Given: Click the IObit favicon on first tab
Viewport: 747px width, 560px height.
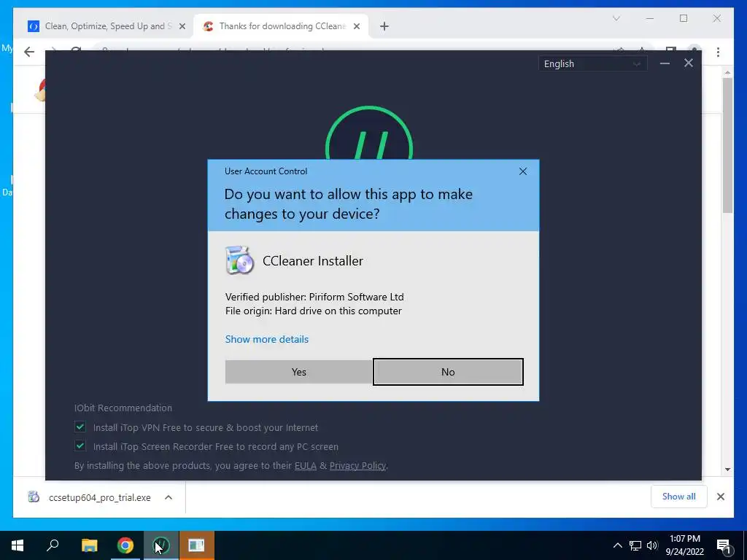Looking at the screenshot, I should pos(34,26).
